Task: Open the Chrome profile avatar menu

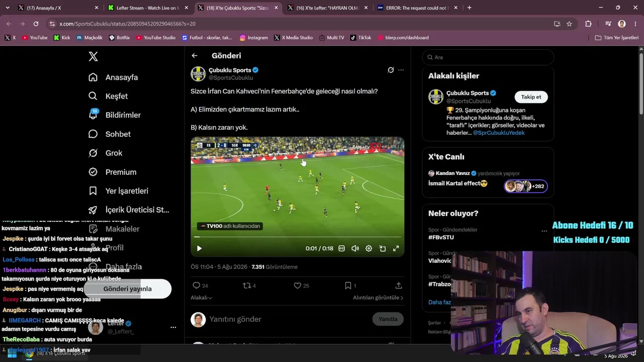Action: point(622,24)
